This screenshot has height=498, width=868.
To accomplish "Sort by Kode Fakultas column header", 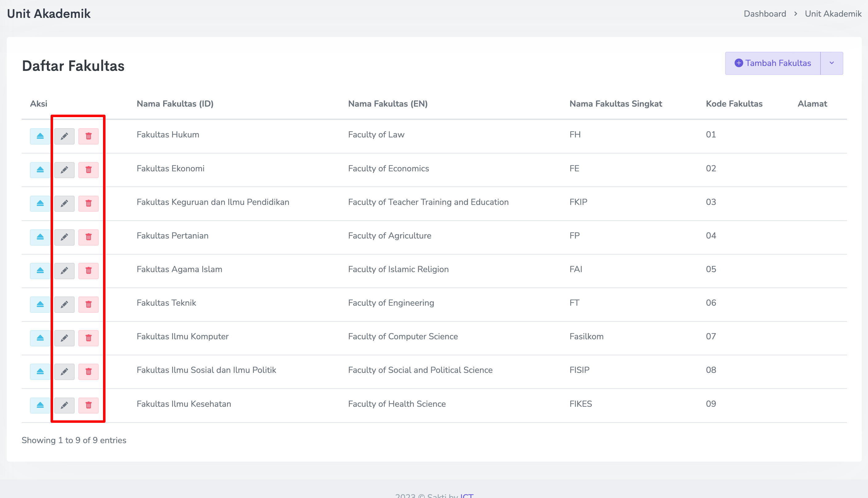I will [x=734, y=104].
